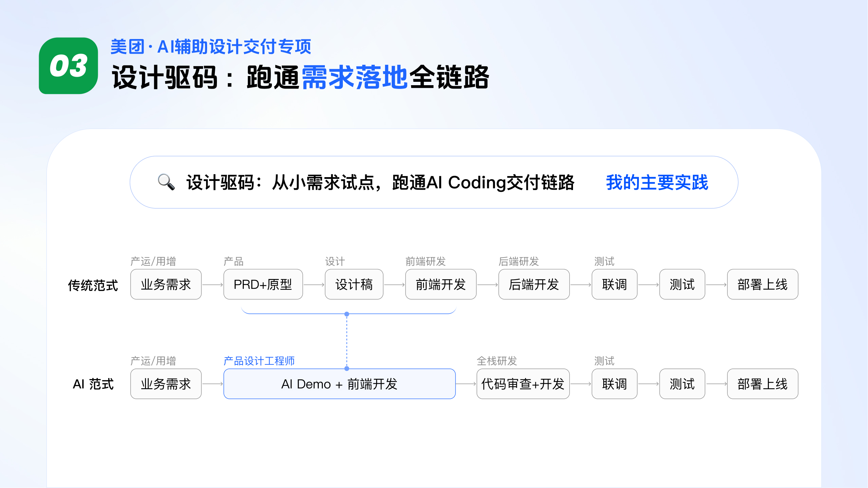
Task: Click the 后端研发 role label
Action: coord(519,261)
